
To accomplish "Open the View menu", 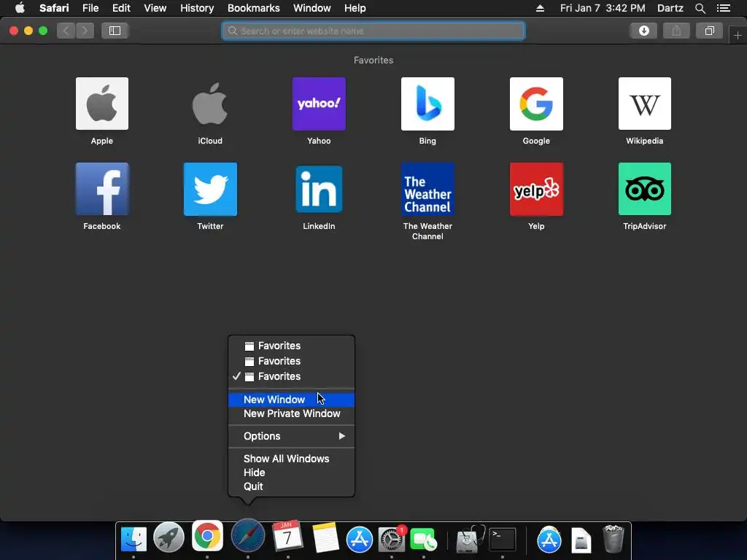I will click(155, 8).
